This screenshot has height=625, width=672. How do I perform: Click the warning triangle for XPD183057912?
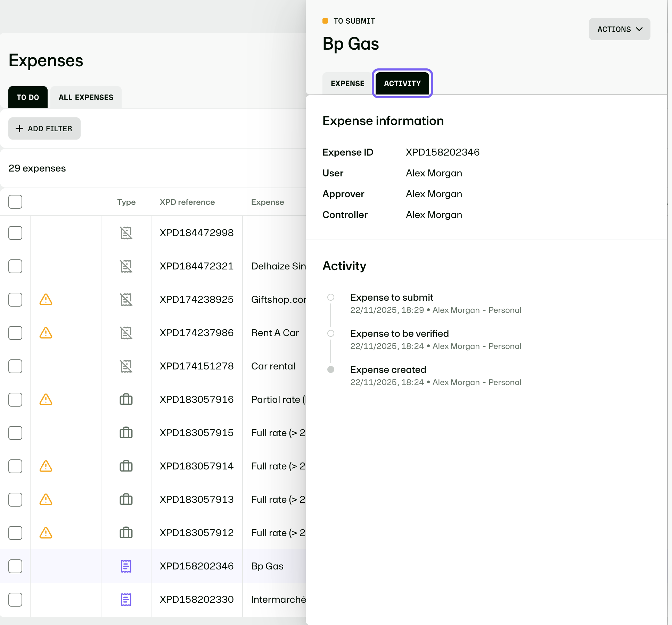[46, 533]
